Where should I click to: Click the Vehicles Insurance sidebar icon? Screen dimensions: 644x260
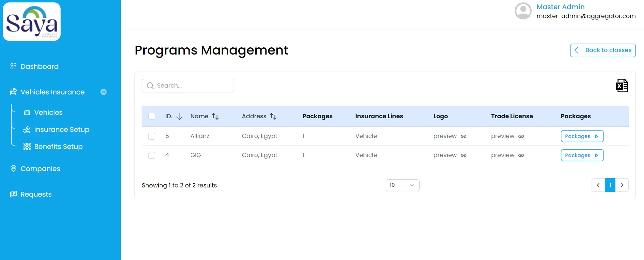point(13,92)
